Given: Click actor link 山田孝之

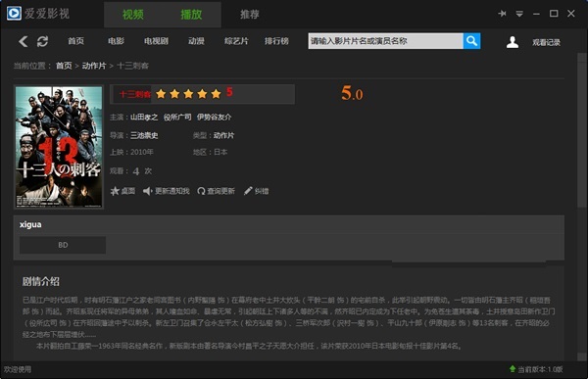Looking at the screenshot, I should pos(144,118).
